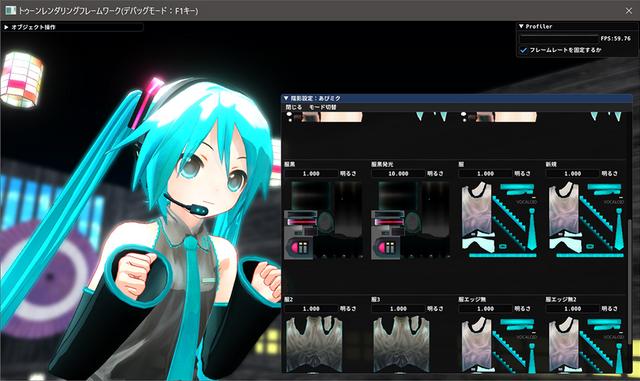Click the 服黒 brightness value field
The width and height of the screenshot is (640, 381).
(311, 174)
